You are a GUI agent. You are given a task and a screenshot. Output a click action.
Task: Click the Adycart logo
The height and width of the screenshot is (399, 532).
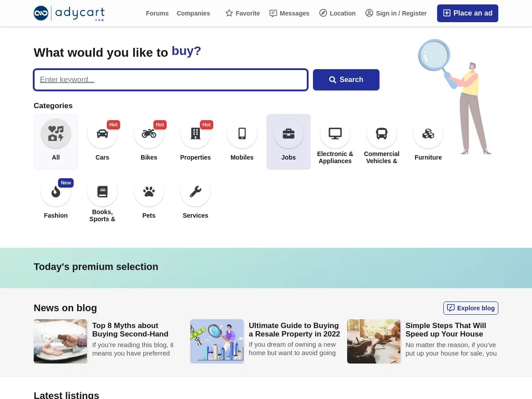69,13
